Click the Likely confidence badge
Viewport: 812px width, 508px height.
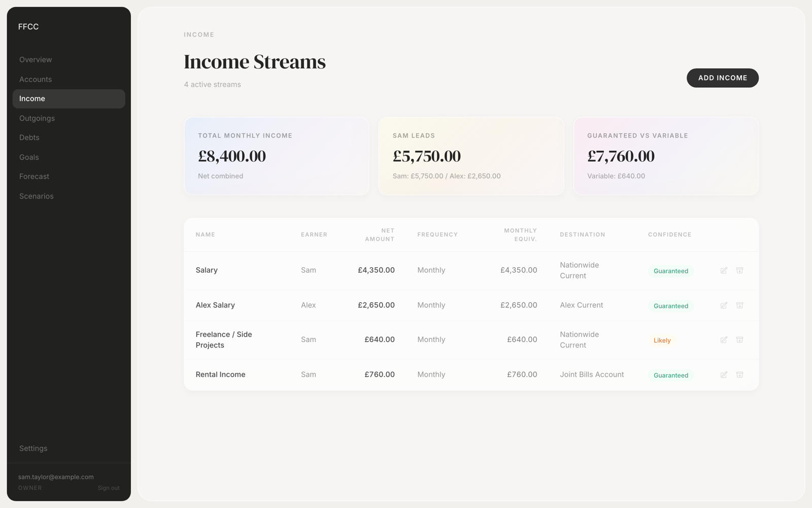point(662,340)
